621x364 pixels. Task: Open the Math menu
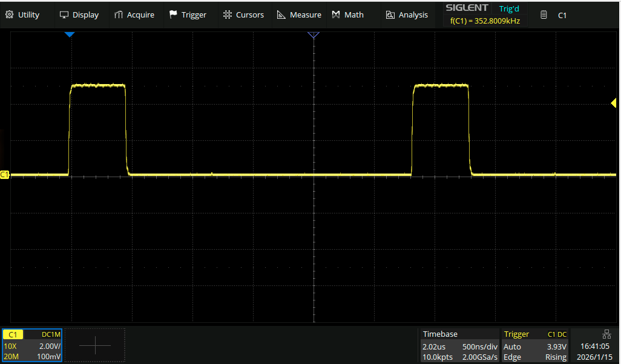(x=348, y=15)
